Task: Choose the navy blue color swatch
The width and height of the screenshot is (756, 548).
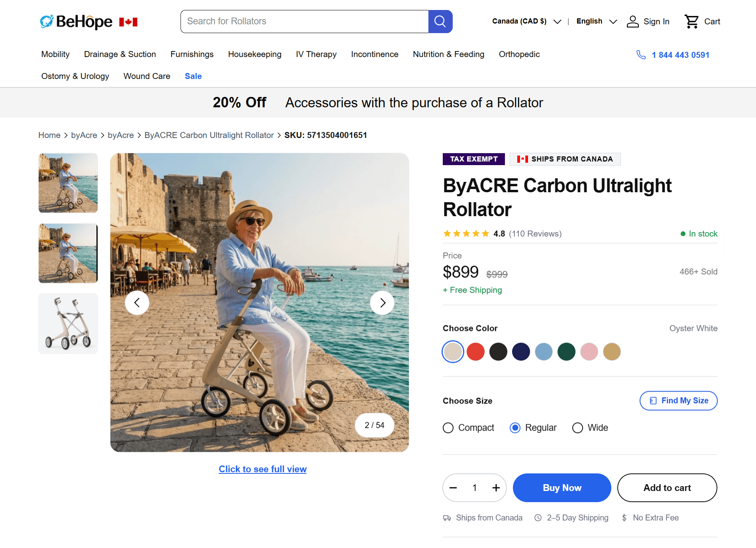Action: [521, 352]
